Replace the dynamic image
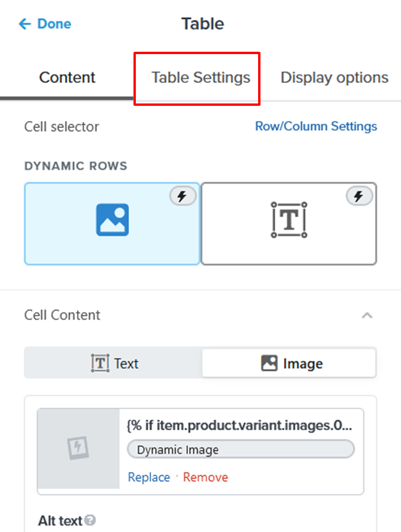Image resolution: width=401 pixels, height=532 pixels. pos(148,477)
